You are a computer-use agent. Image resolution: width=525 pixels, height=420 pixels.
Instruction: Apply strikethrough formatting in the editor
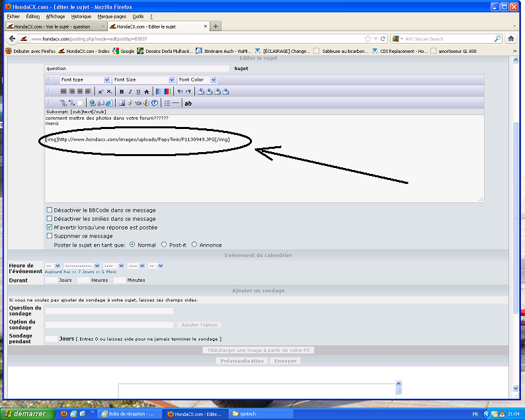(146, 91)
